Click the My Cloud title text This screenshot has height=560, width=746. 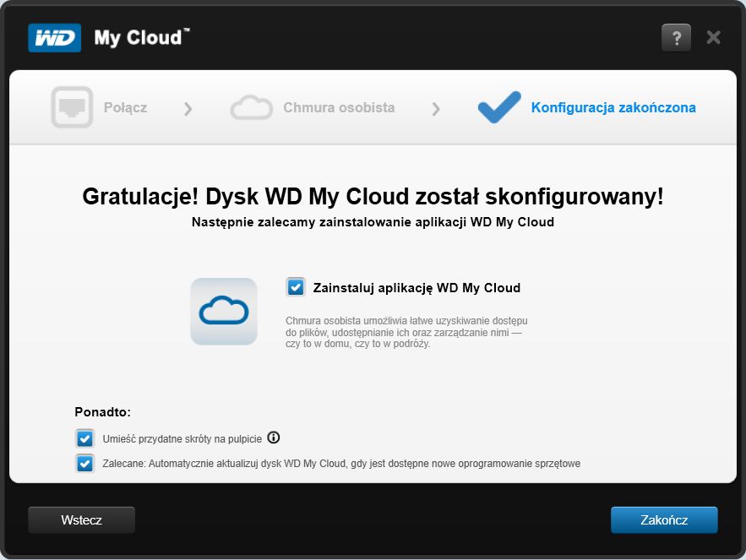coord(142,38)
